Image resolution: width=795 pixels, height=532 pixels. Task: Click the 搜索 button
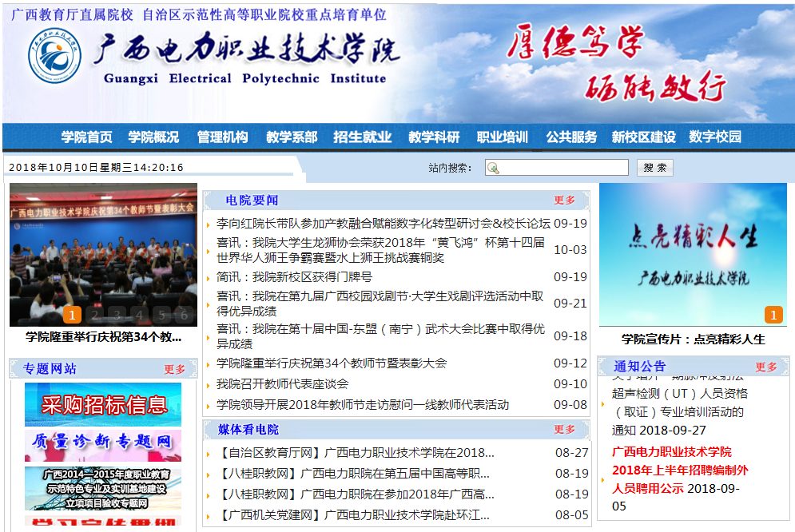[x=654, y=168]
